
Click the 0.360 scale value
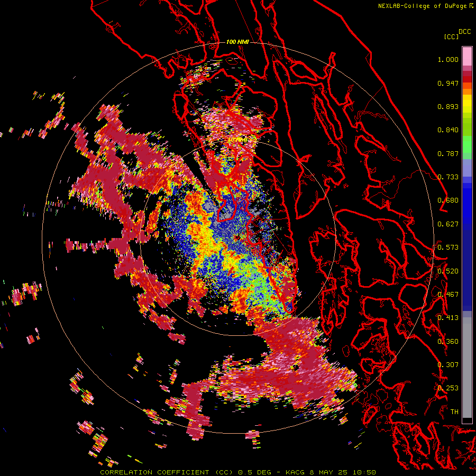click(x=448, y=342)
